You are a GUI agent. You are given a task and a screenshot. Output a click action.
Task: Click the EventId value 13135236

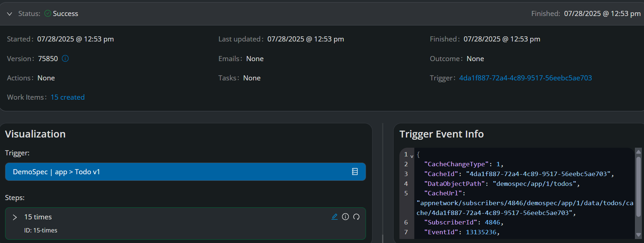coord(481,232)
